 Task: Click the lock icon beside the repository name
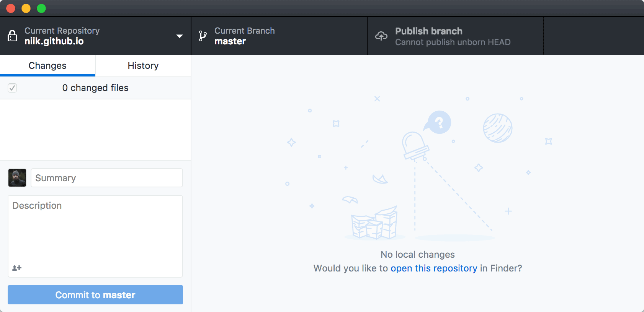coord(12,36)
